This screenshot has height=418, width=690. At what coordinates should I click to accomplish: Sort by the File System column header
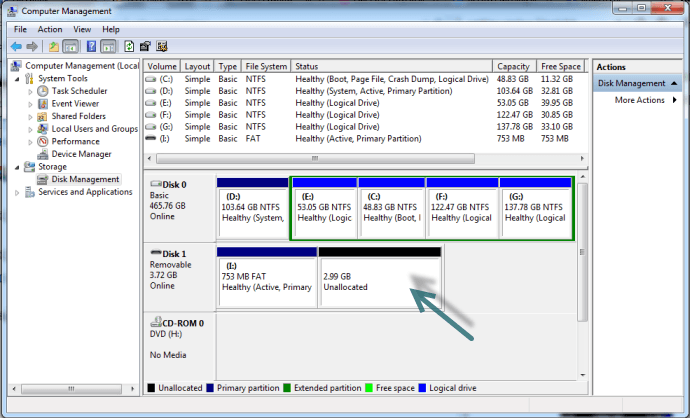(x=266, y=66)
